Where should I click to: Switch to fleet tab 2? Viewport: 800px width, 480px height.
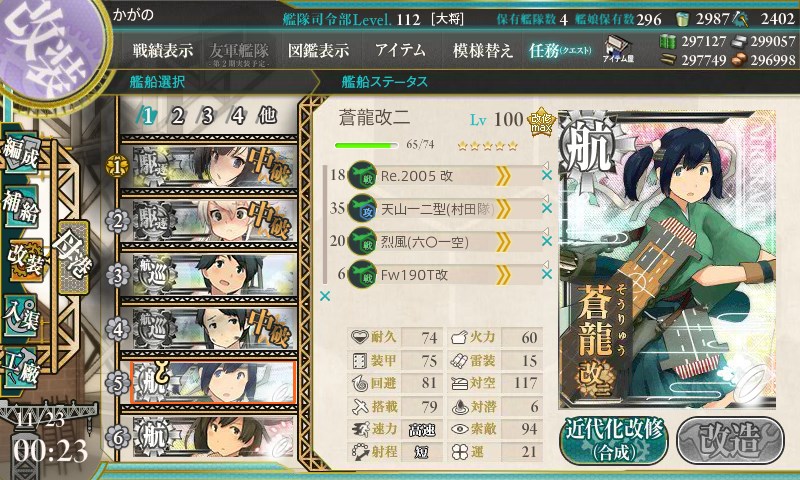coord(178,116)
